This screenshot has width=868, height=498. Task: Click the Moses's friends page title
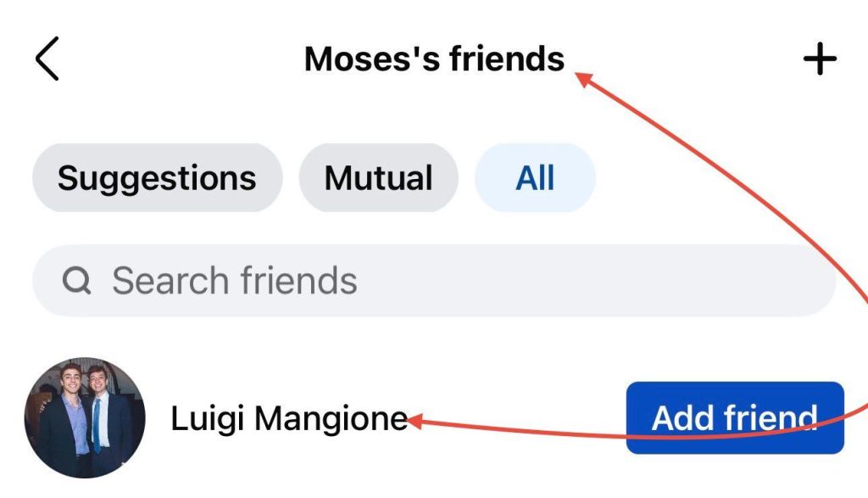pos(434,59)
